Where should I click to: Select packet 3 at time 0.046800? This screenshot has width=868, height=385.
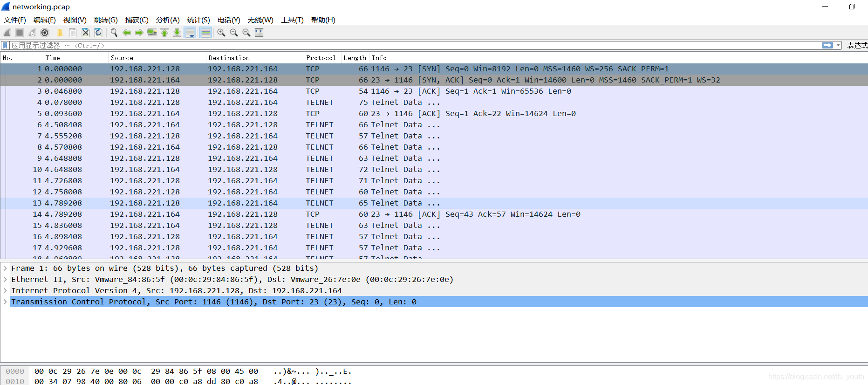[434, 91]
